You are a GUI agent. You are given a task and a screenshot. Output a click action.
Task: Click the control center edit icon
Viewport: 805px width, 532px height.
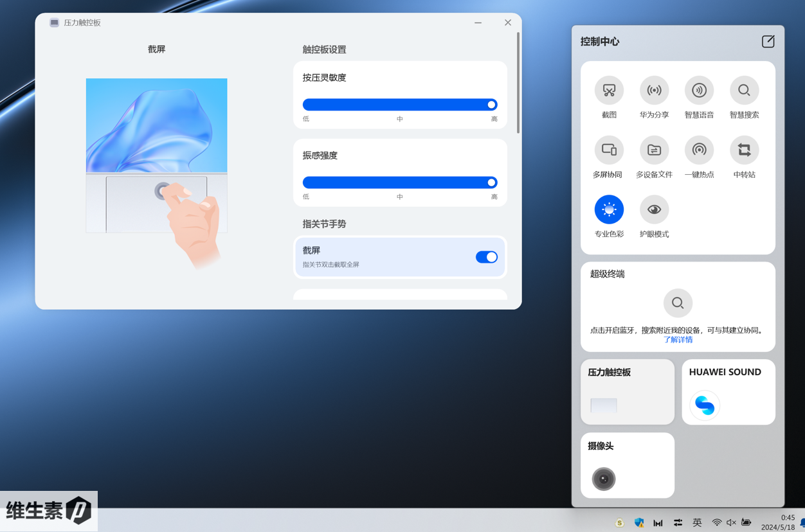coord(768,42)
